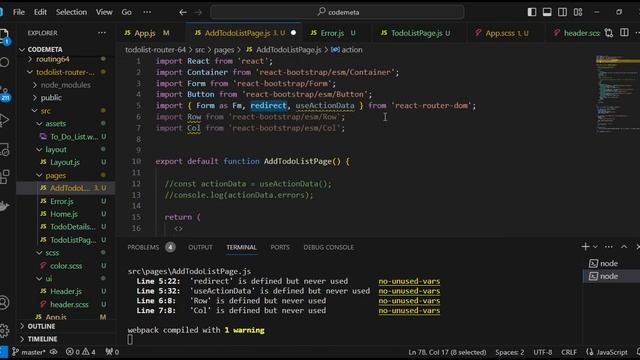Image resolution: width=640 pixels, height=360 pixels.
Task: Open the Selection menu
Action: tap(71, 12)
